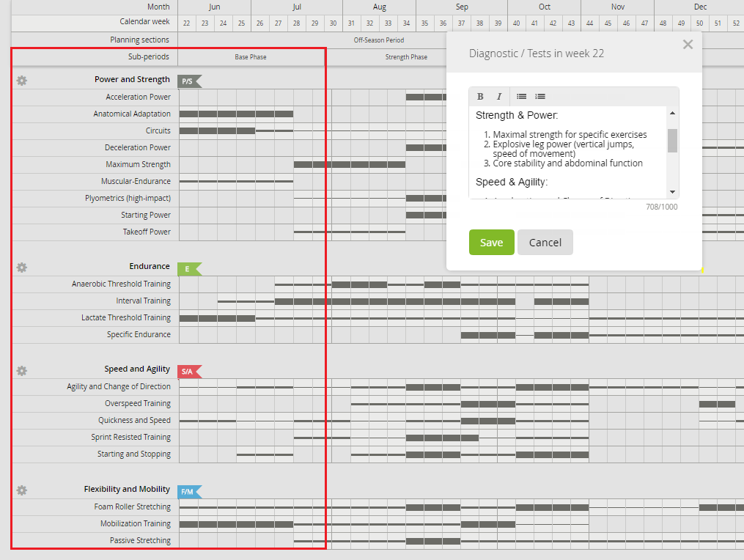Click the Mobilization Training row label
Screen dimensions: 744x560
pyautogui.click(x=135, y=523)
